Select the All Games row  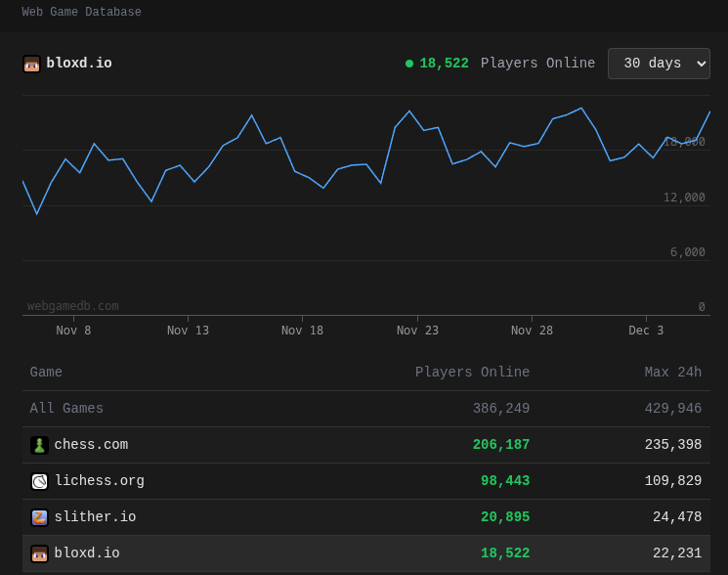click(x=366, y=409)
